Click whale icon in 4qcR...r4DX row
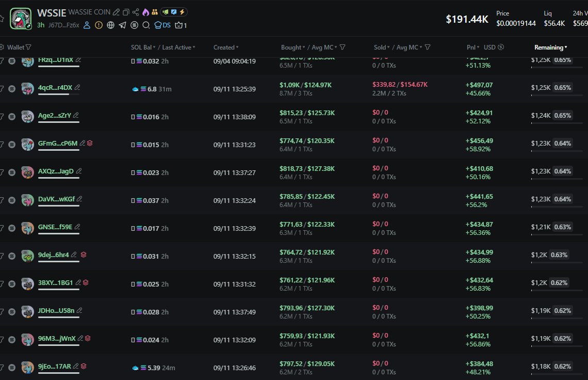The image size is (588, 380). 135,89
